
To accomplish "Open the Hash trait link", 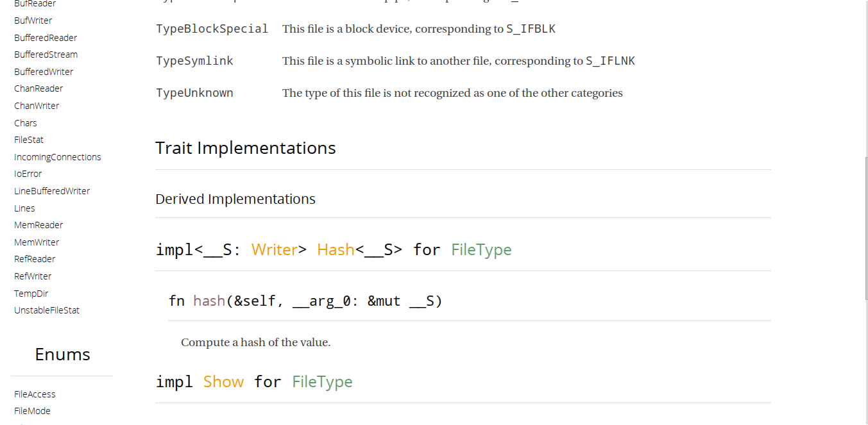I will tap(336, 249).
